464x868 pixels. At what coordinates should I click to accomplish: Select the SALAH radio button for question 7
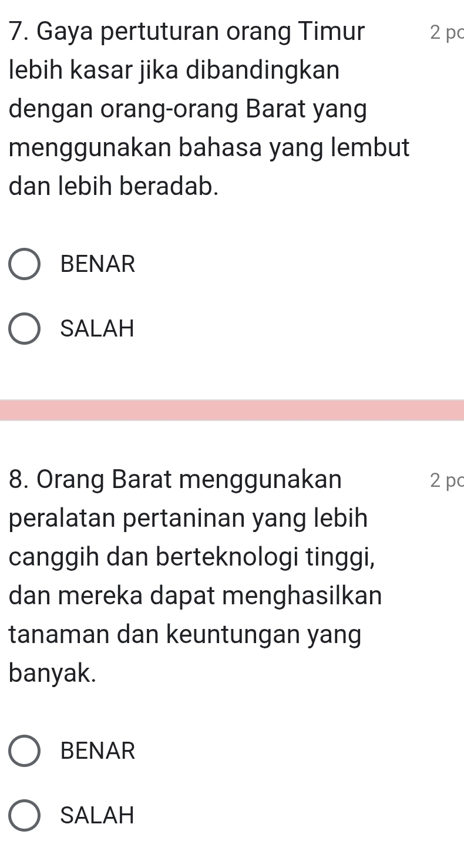pyautogui.click(x=25, y=328)
